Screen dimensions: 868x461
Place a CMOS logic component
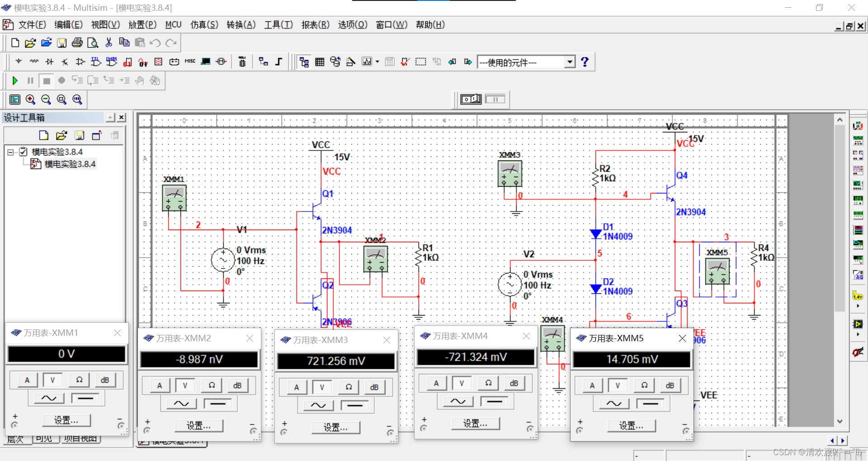pos(112,61)
